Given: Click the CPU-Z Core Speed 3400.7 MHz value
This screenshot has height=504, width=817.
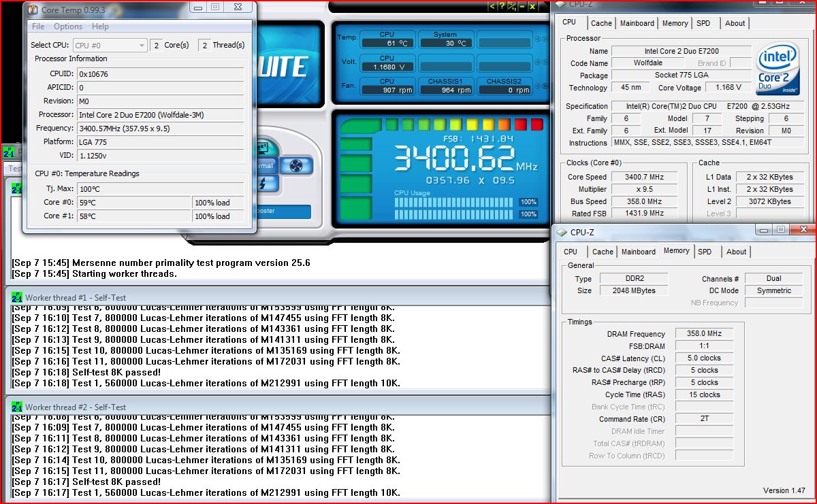Looking at the screenshot, I should (643, 177).
